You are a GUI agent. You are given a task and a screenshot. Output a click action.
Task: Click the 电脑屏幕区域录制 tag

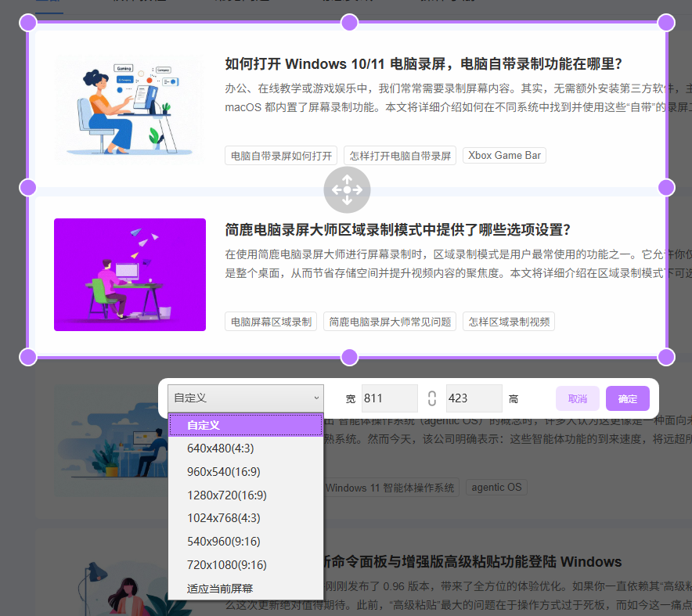[270, 321]
